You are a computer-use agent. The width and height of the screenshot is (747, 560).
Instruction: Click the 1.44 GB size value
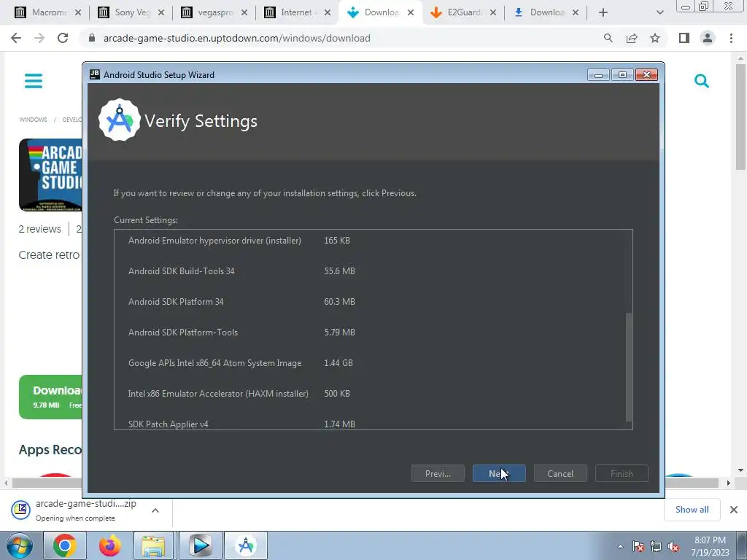(x=338, y=363)
